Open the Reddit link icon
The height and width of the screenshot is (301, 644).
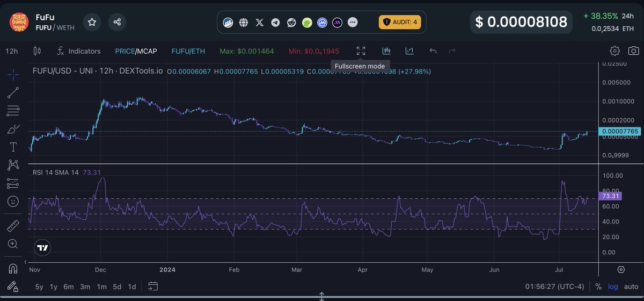tap(291, 23)
